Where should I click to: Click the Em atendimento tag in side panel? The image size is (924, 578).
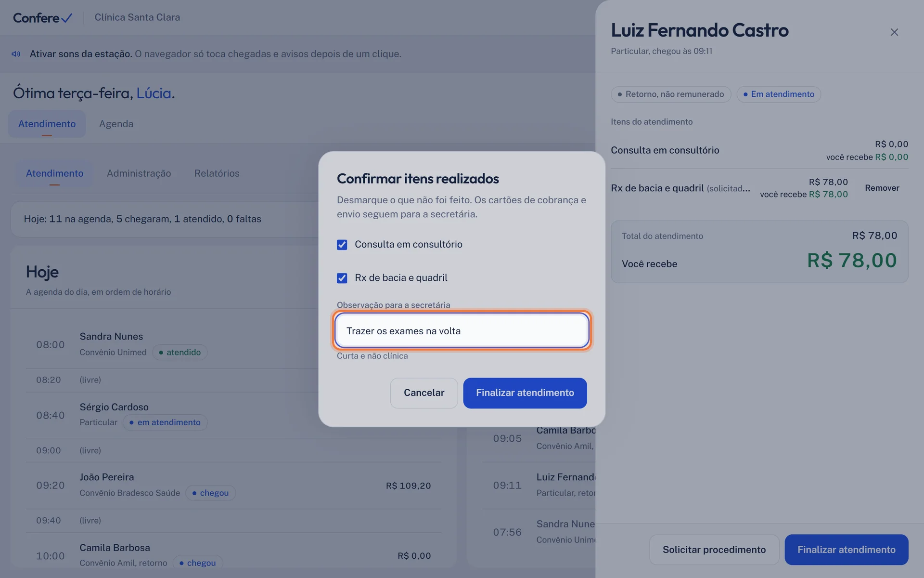click(x=778, y=94)
